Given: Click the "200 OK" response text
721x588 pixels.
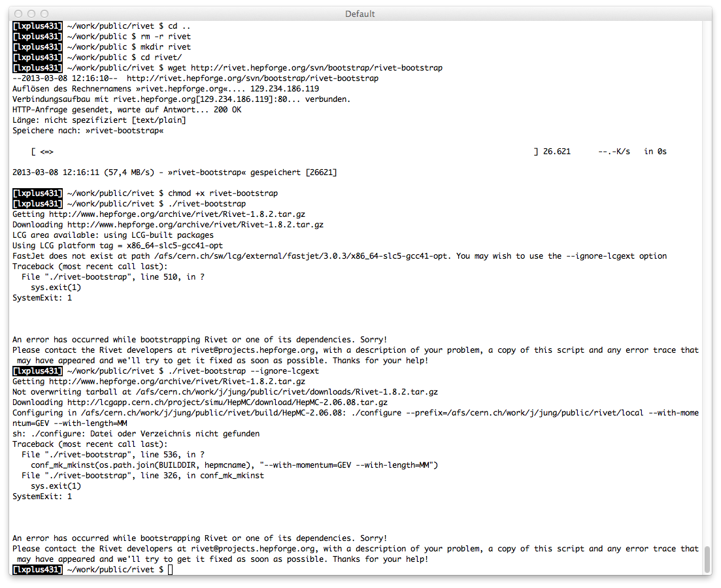Looking at the screenshot, I should click(227, 110).
